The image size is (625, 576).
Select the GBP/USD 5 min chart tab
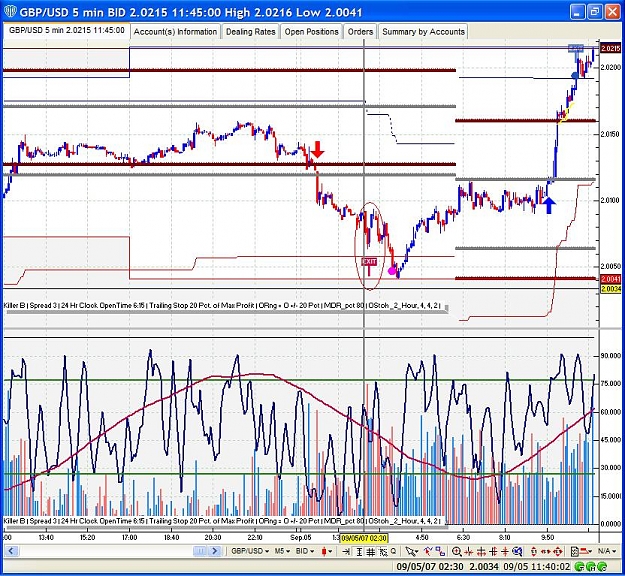click(67, 30)
